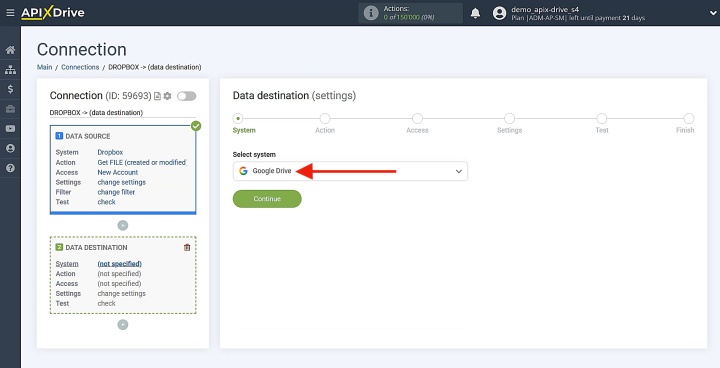Screen dimensions: 720x368
Task: Click the DATA SOURCE heading
Action: (x=88, y=136)
